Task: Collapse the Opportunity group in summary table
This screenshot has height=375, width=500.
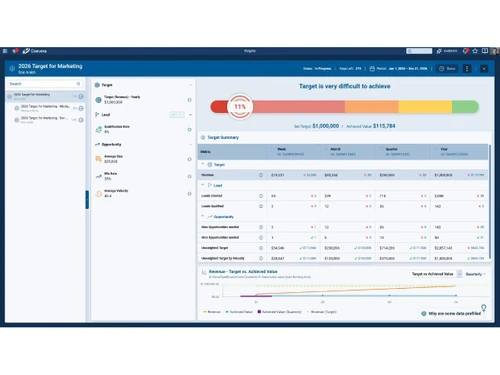Action: (202, 216)
